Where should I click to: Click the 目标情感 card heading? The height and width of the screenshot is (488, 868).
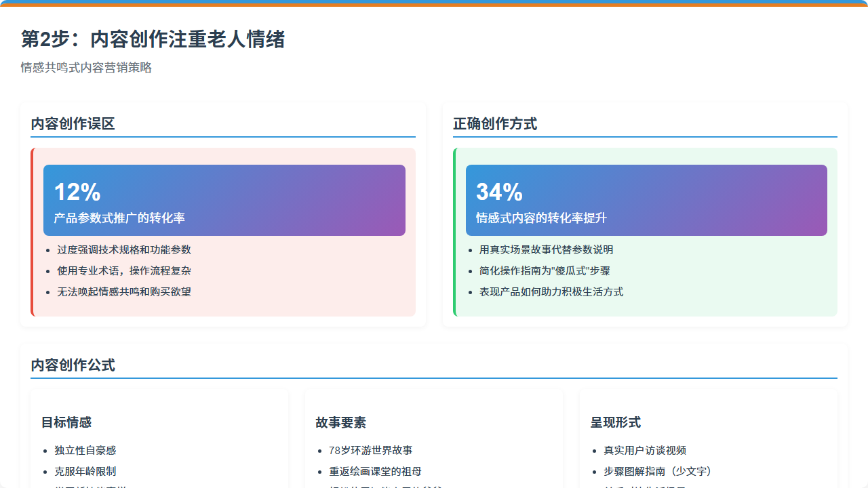click(x=66, y=422)
